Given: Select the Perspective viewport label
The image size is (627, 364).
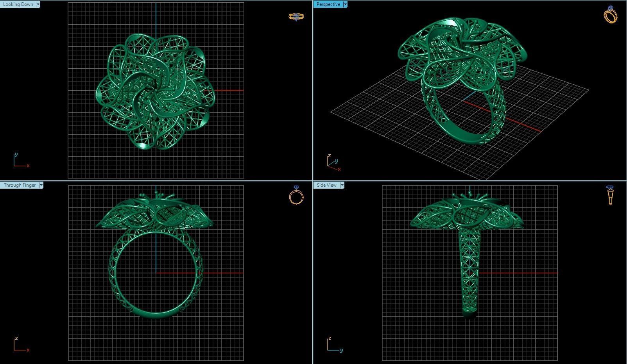Looking at the screenshot, I should pos(328,4).
